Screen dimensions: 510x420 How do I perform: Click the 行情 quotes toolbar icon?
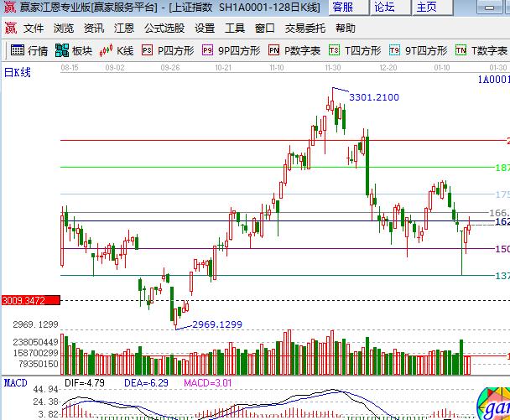(x=29, y=50)
